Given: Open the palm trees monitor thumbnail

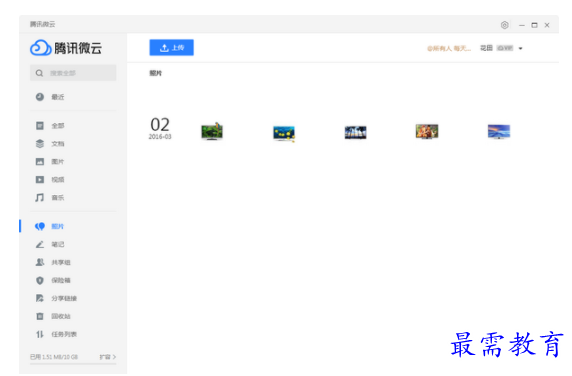Looking at the screenshot, I should click(355, 132).
